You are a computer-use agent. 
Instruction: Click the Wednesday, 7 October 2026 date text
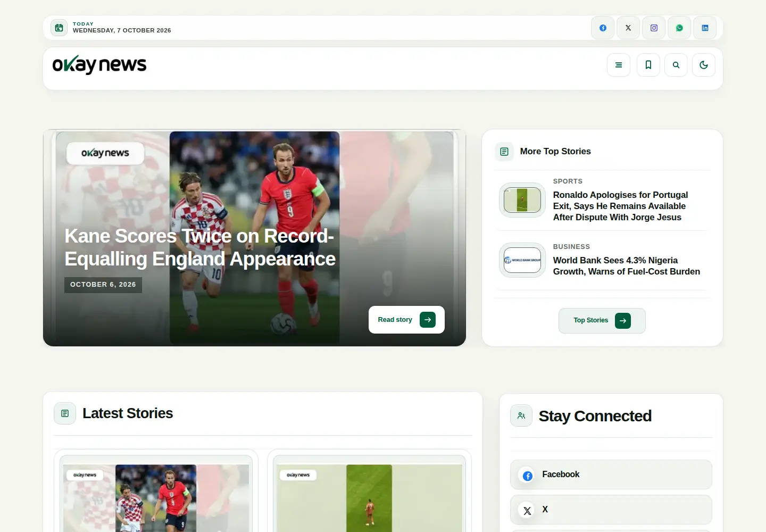point(122,30)
